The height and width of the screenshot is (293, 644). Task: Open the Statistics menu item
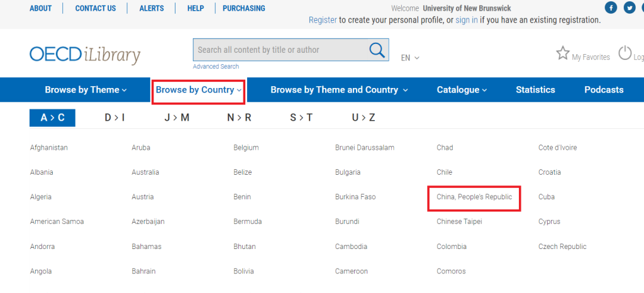point(535,90)
